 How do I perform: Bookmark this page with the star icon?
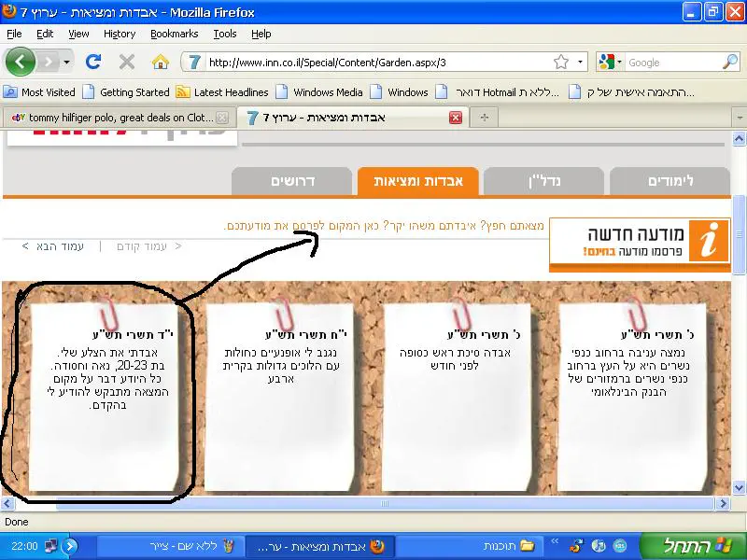pyautogui.click(x=560, y=62)
